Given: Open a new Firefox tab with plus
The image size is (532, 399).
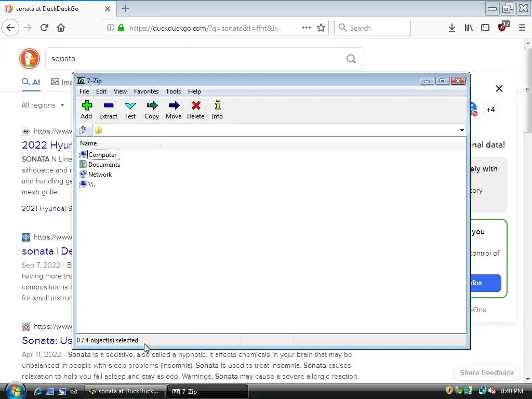Looking at the screenshot, I should pyautogui.click(x=125, y=8).
